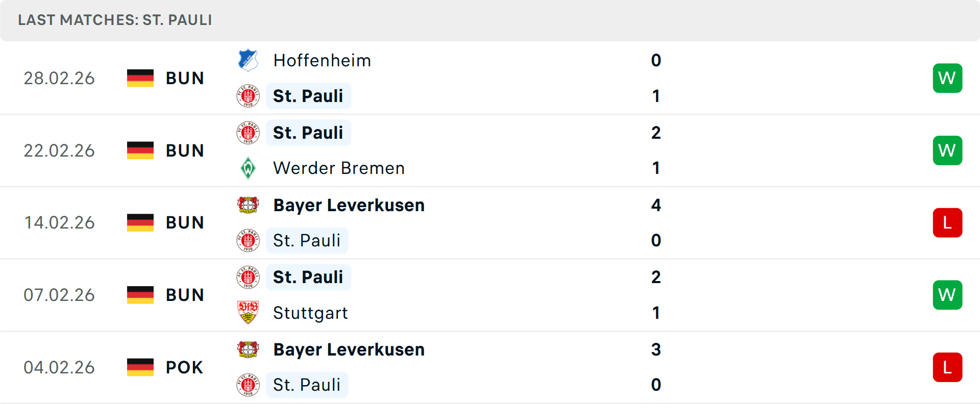This screenshot has width=980, height=404.
Task: Click the Bayer Leverkusen badge in the cup match
Action: click(249, 349)
